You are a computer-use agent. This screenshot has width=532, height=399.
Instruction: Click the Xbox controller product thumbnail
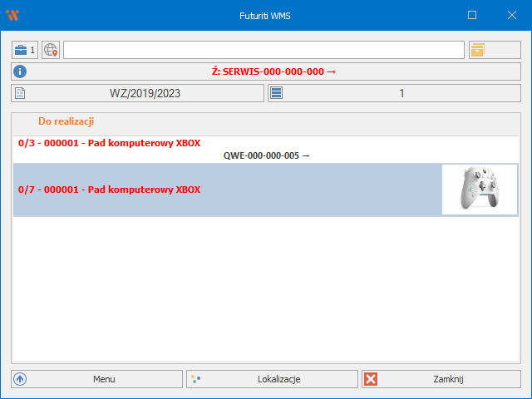pos(480,190)
